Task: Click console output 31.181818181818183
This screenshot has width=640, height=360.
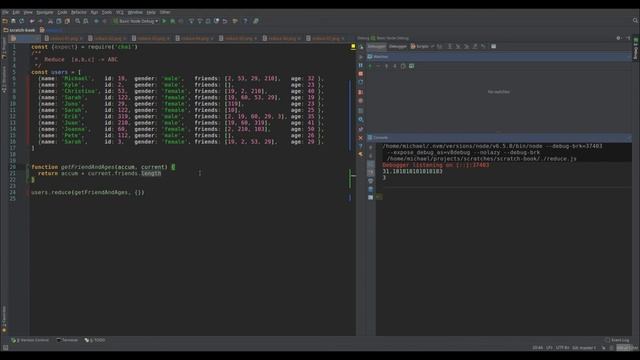Action: click(x=413, y=171)
